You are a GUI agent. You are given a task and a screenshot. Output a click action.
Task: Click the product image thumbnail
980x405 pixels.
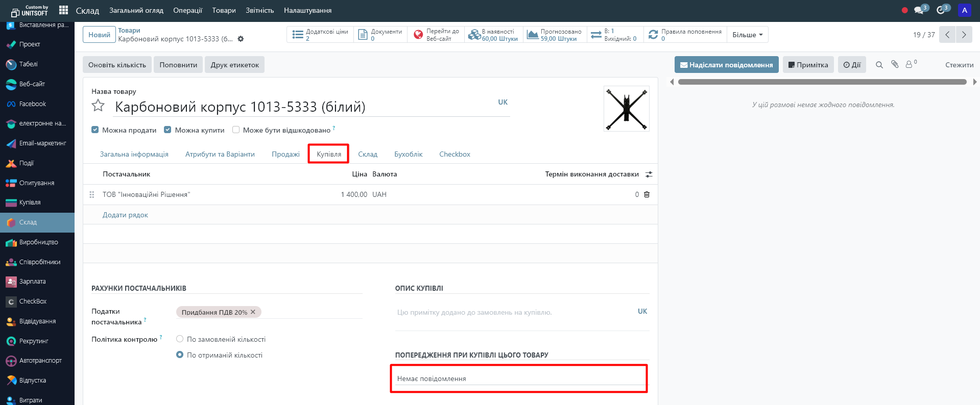(626, 109)
